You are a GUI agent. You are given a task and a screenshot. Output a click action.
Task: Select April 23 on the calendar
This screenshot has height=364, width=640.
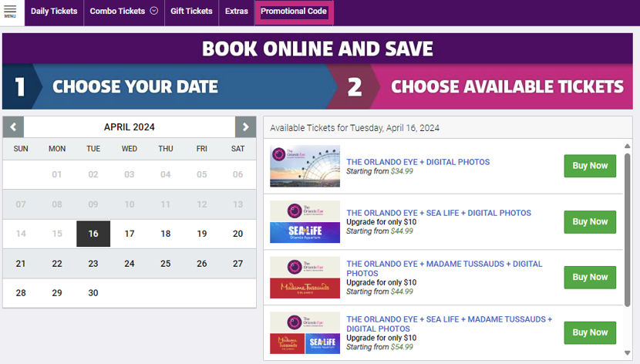coord(93,264)
